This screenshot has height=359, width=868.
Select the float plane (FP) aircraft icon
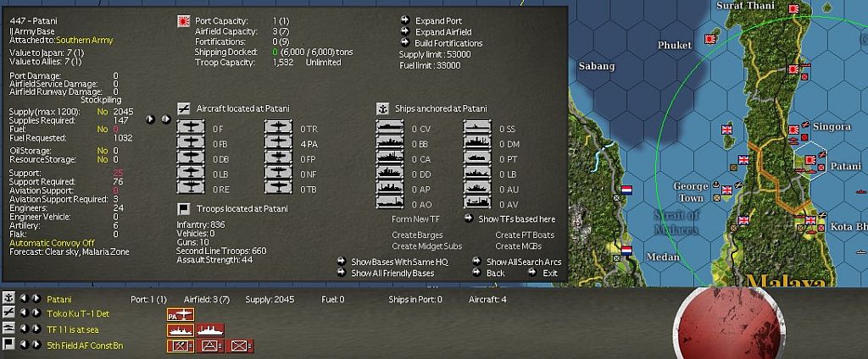click(x=278, y=158)
